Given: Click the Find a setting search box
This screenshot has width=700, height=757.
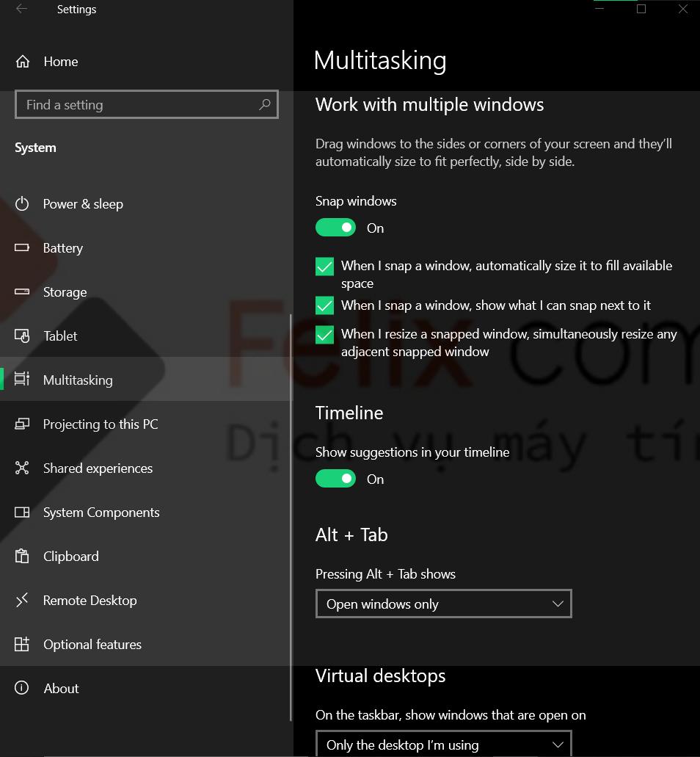Looking at the screenshot, I should [x=139, y=105].
